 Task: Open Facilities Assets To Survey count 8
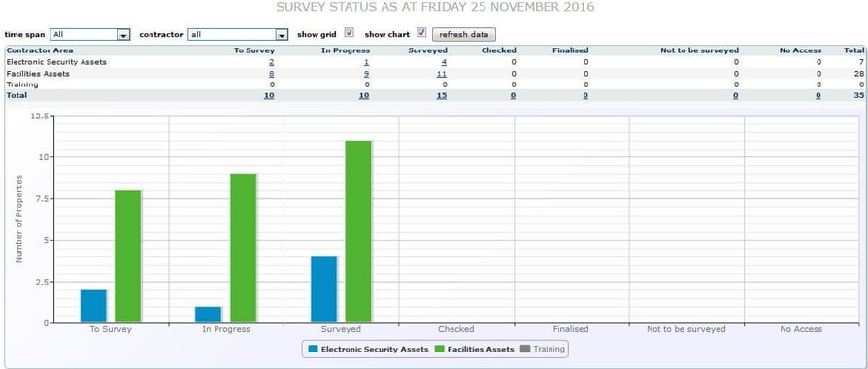[271, 73]
